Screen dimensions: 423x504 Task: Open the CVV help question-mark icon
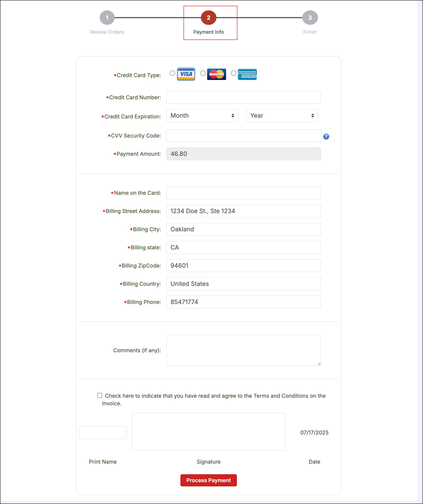[x=326, y=136]
